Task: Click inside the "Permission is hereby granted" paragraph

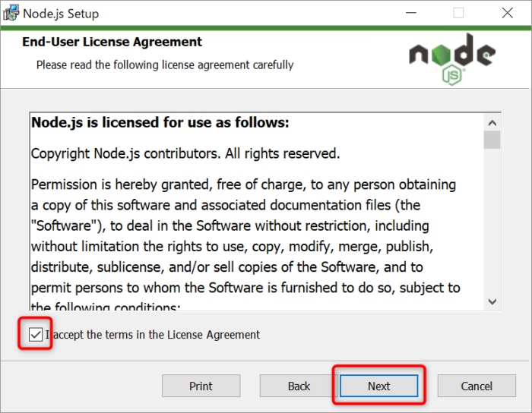Action: click(x=243, y=225)
